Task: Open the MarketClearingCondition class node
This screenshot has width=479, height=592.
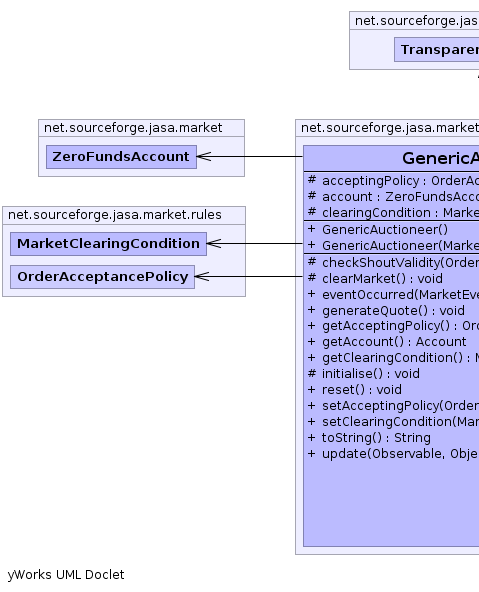Action: [x=108, y=244]
